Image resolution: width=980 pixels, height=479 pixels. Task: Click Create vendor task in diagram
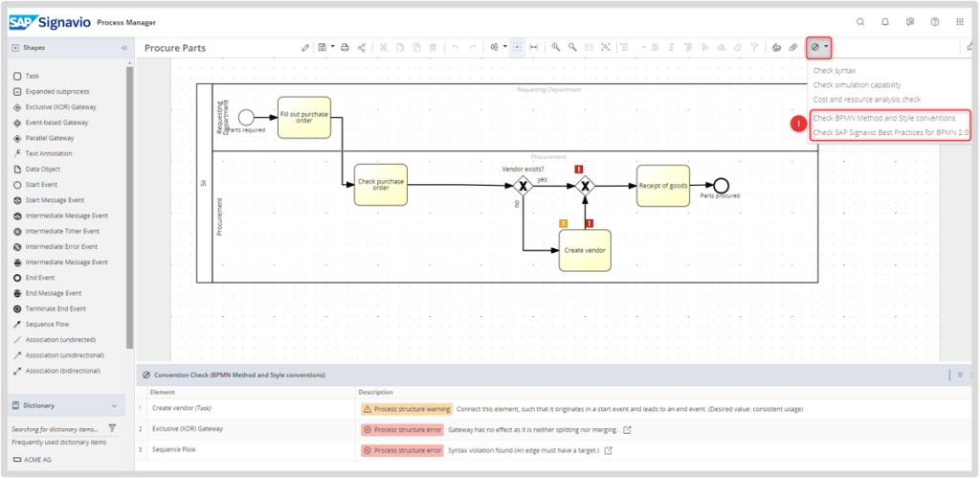point(585,250)
